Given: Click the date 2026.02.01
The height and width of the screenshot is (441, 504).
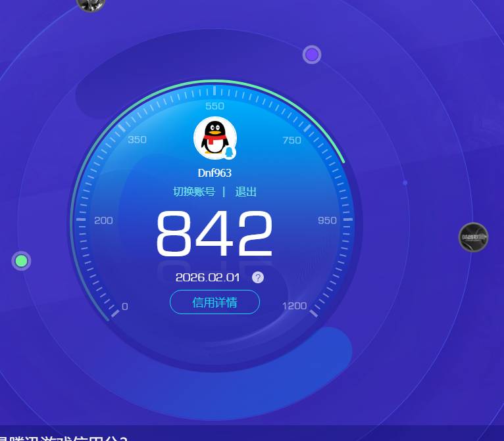Looking at the screenshot, I should (209, 277).
